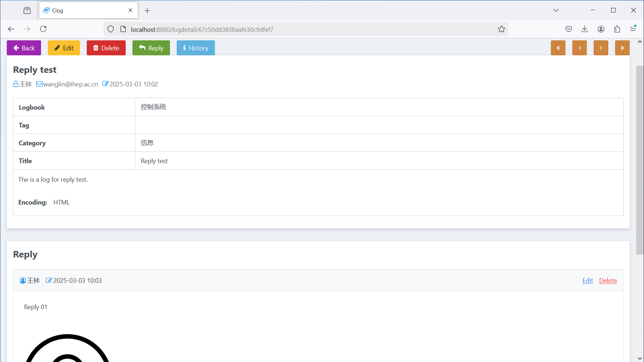The image size is (644, 362).
Task: Click the Delete link on the reply
Action: point(608,281)
